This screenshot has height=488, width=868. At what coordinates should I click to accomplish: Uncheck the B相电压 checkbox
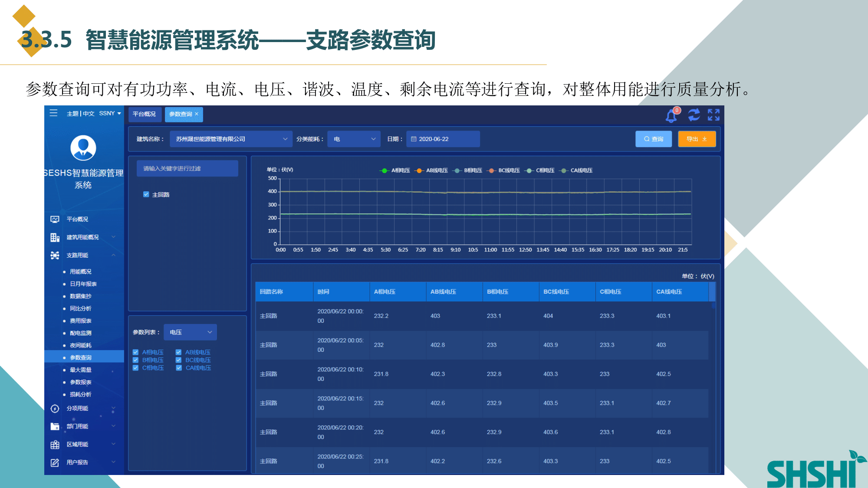tap(135, 360)
